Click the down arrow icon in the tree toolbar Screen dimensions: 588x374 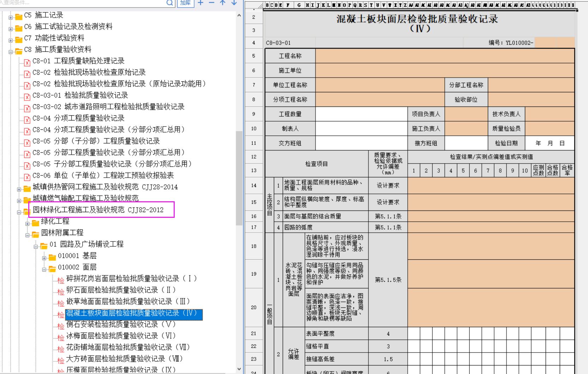tap(234, 3)
